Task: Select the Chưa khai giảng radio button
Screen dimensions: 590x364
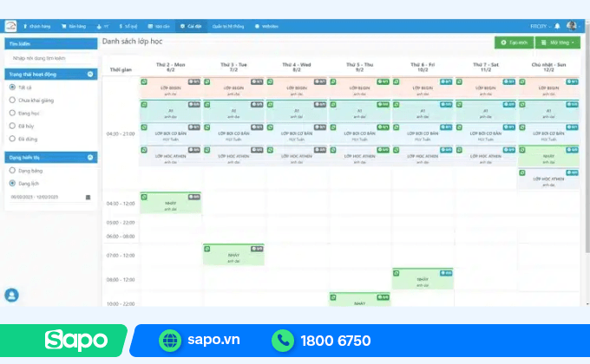Action: point(12,100)
